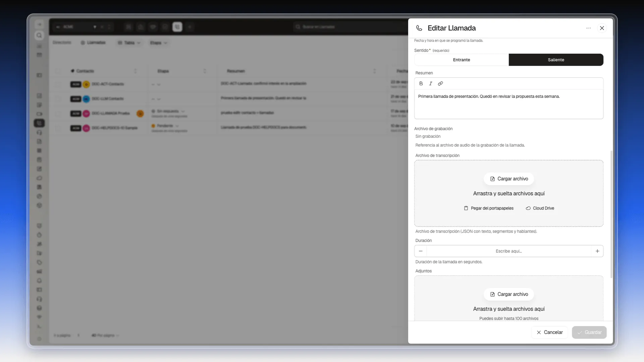The image size is (644, 362).
Task: Click the active calls tab in top toolbar
Action: pyautogui.click(x=177, y=27)
